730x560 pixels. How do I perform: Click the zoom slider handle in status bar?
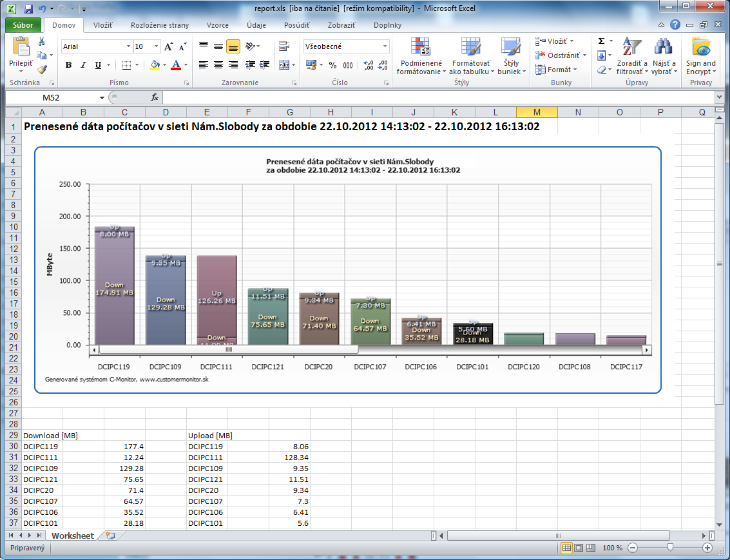coord(670,547)
